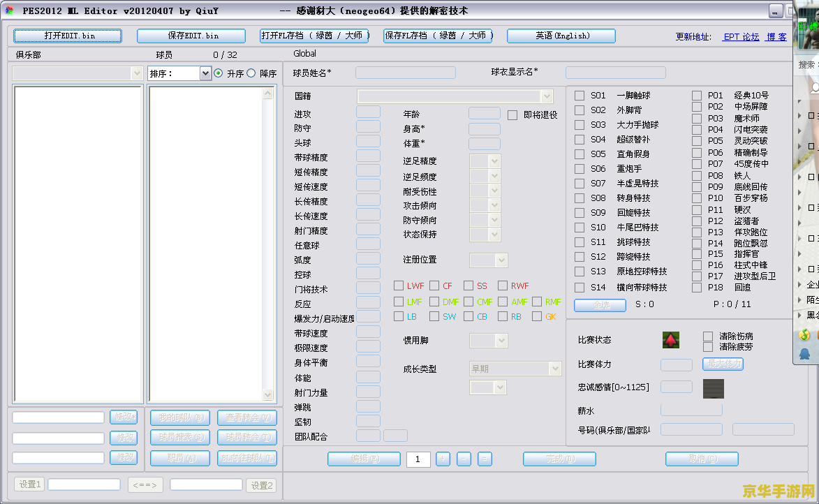Open the 博客 link
This screenshot has height=504, width=819.
[x=776, y=37]
